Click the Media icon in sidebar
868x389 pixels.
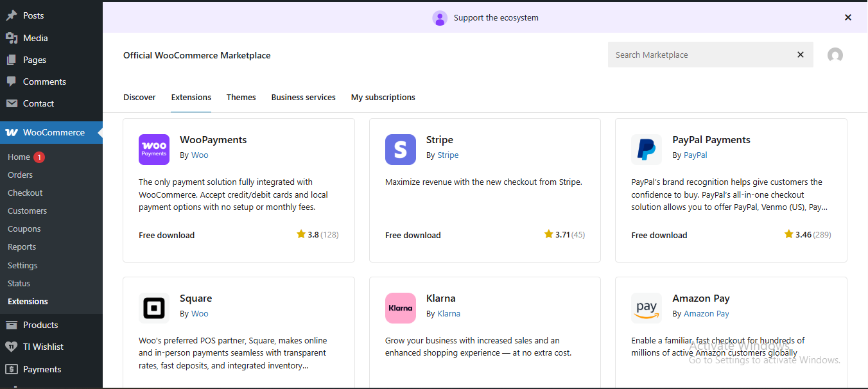(12, 38)
